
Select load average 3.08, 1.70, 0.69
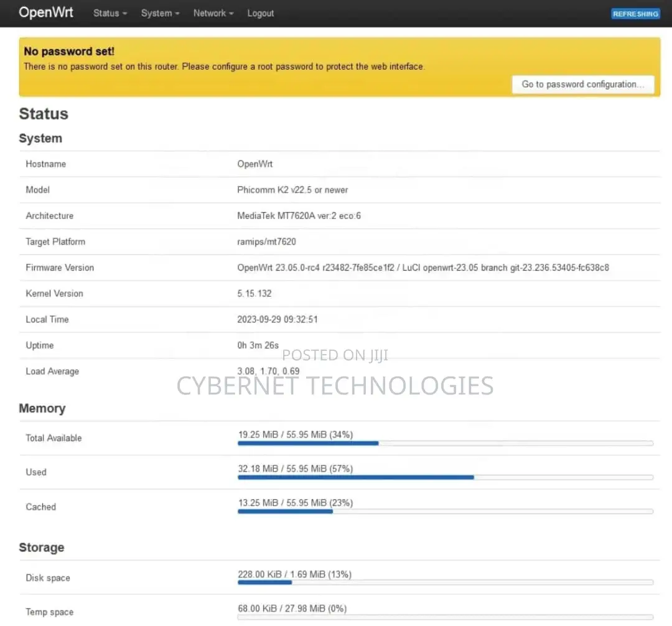[269, 371]
